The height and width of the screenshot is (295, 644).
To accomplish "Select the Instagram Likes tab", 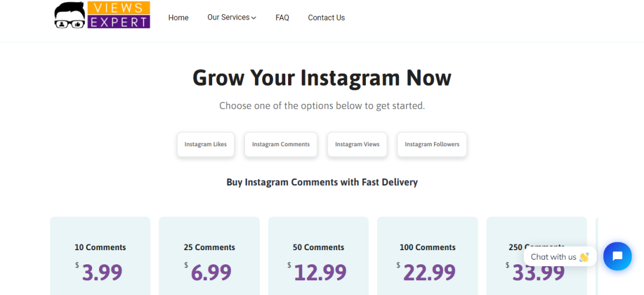I will [x=206, y=145].
